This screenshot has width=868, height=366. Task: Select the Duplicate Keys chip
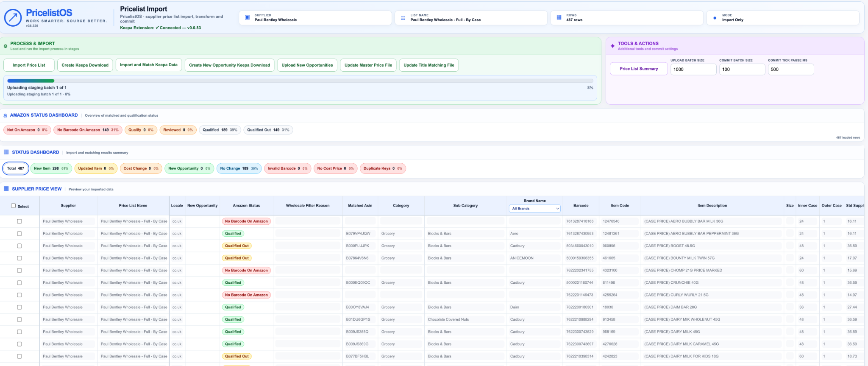[x=383, y=168]
